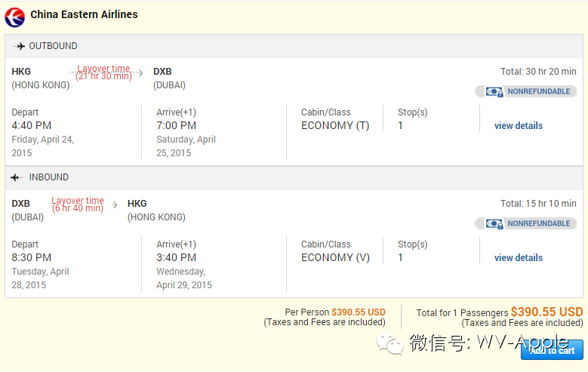The height and width of the screenshot is (372, 588).
Task: Select the OUTBOUND section header
Action: (53, 46)
